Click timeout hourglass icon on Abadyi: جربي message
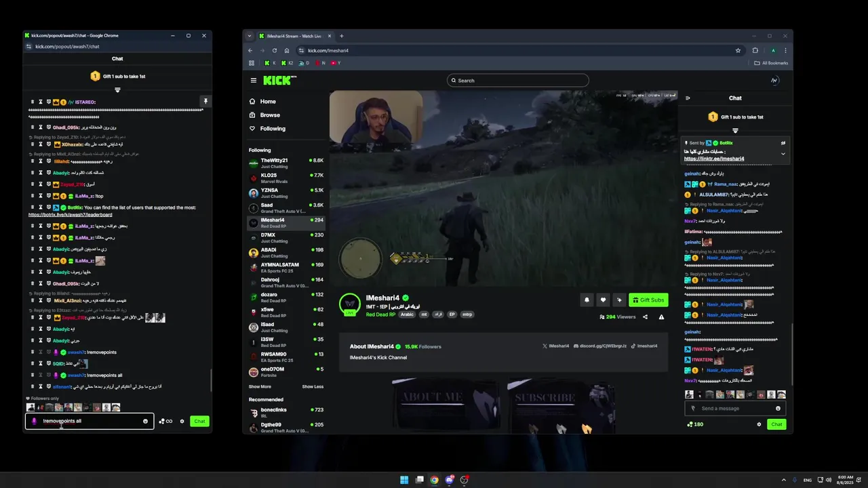The height and width of the screenshot is (488, 868). click(40, 340)
